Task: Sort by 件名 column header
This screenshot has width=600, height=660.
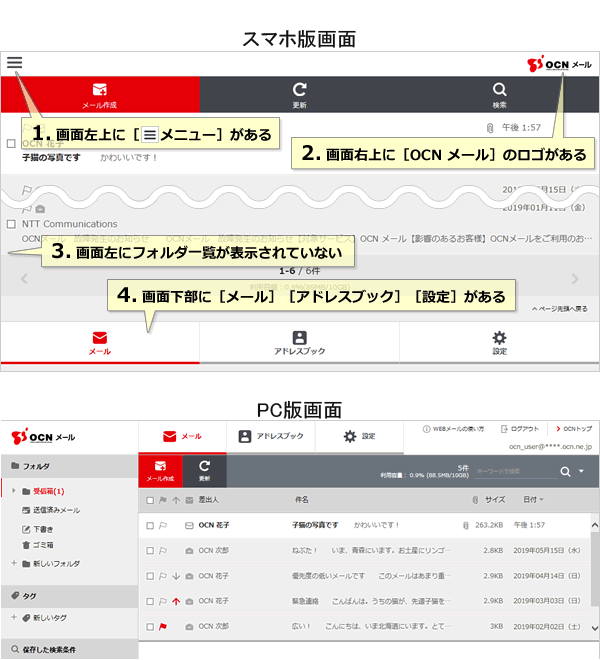Action: (x=301, y=500)
